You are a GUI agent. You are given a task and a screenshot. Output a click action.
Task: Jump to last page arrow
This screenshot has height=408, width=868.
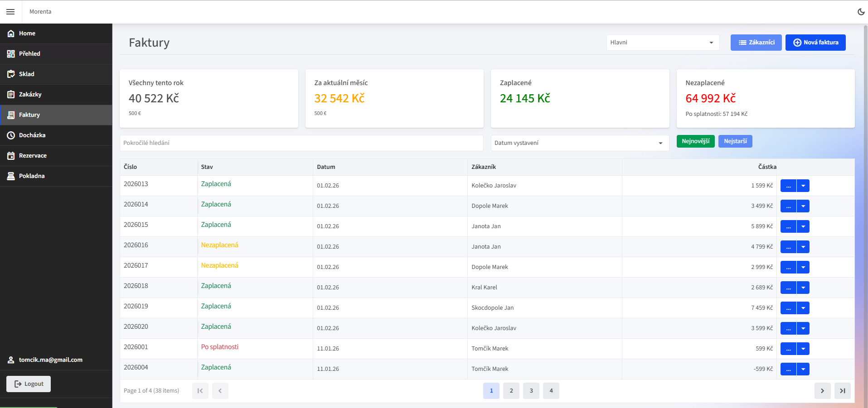(842, 391)
